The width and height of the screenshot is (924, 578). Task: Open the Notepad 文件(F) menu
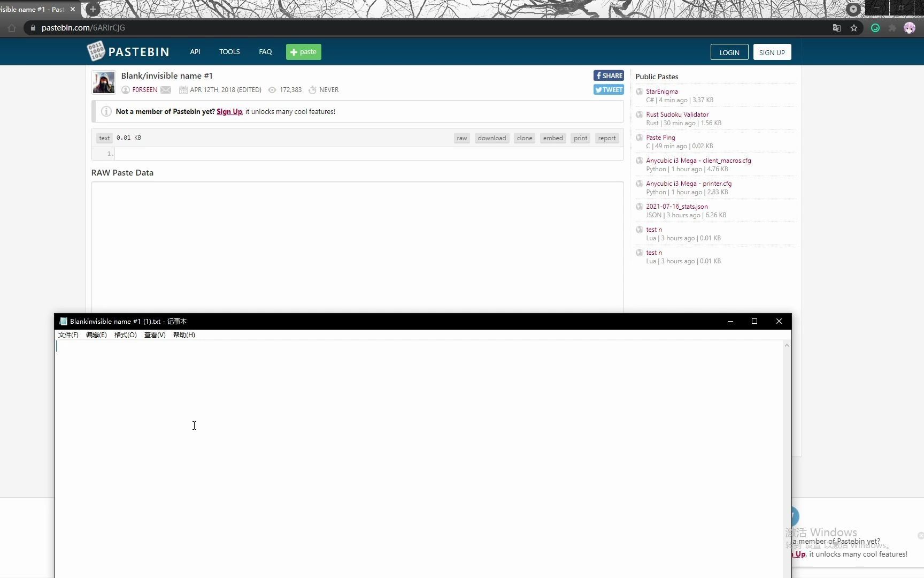[68, 335]
